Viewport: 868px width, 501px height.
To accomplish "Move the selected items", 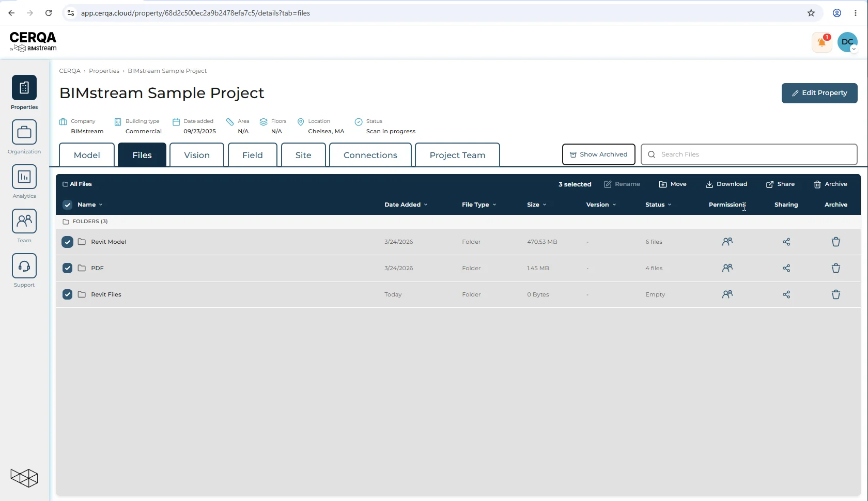I will [x=673, y=184].
